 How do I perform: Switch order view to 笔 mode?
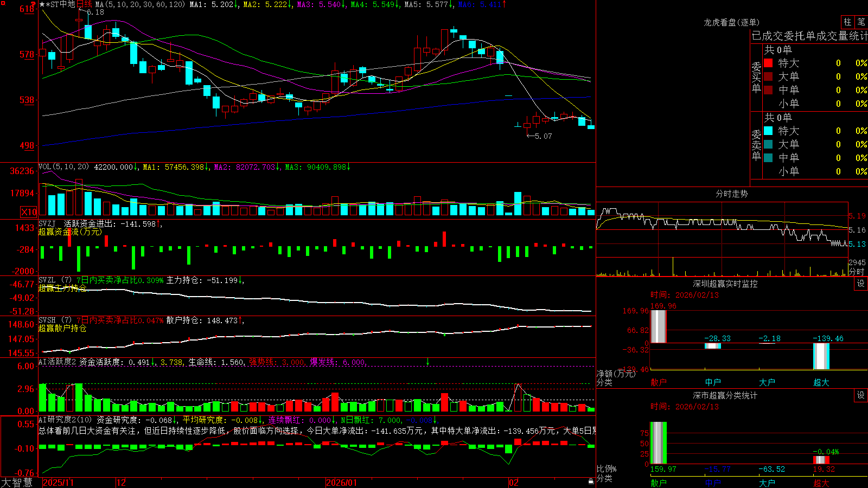(861, 22)
